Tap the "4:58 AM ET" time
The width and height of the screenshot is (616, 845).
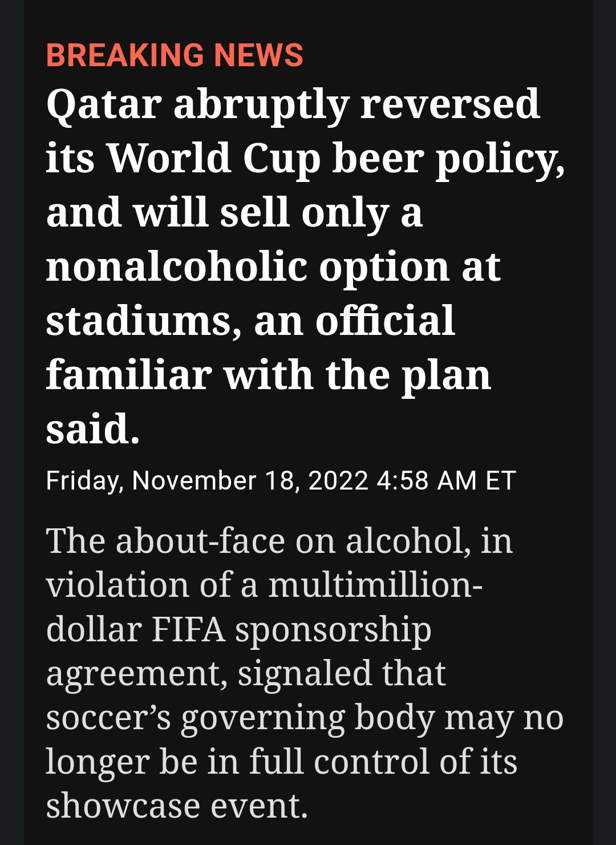[x=446, y=480]
